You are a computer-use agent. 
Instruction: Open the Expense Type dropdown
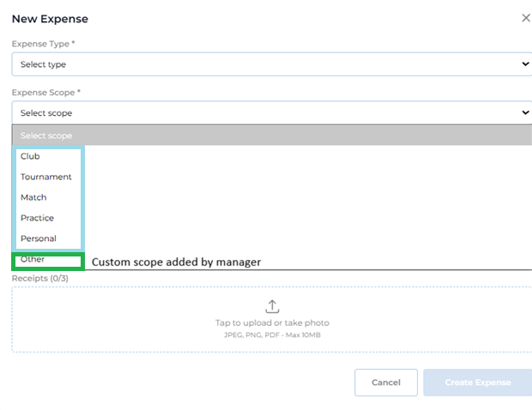pyautogui.click(x=272, y=64)
